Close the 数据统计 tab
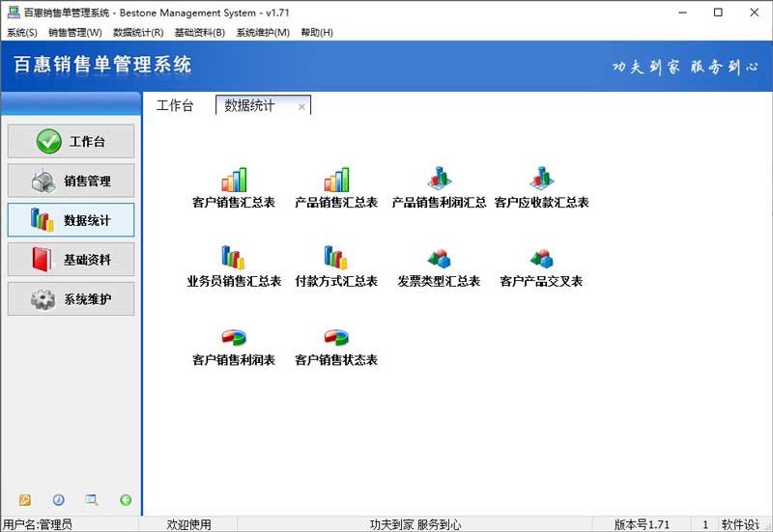 click(301, 107)
